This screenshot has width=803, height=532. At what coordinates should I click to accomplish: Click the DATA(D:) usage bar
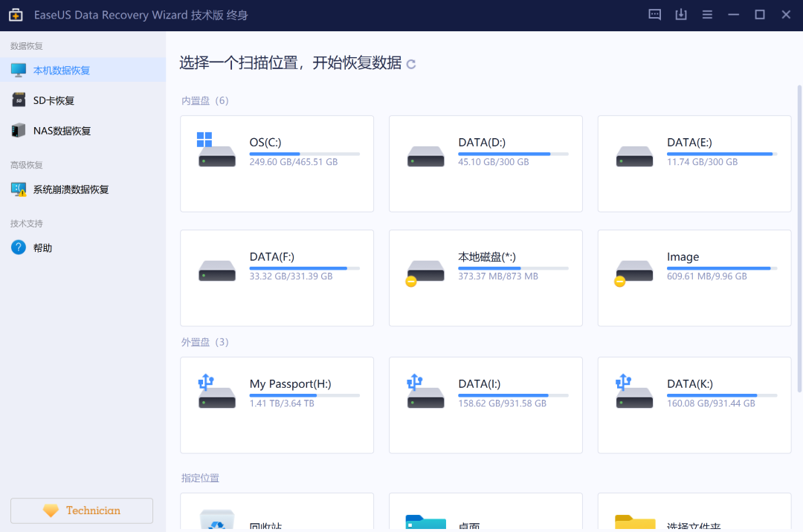pos(513,154)
